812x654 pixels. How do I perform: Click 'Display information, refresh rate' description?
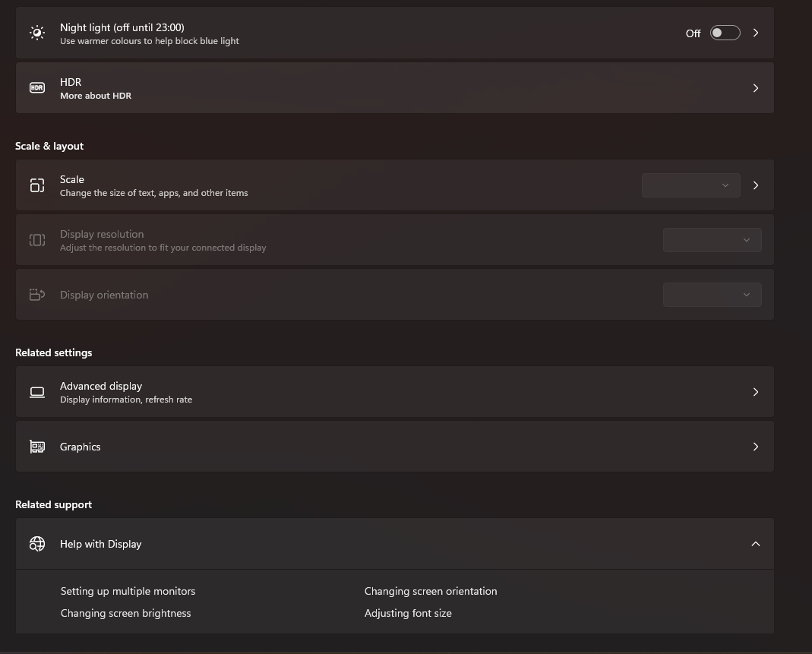pos(126,400)
